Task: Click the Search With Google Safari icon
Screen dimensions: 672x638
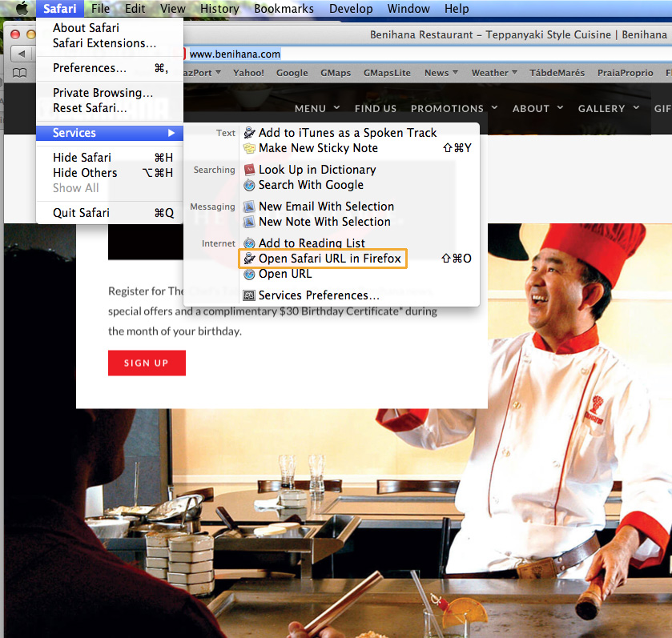Action: pyautogui.click(x=249, y=185)
